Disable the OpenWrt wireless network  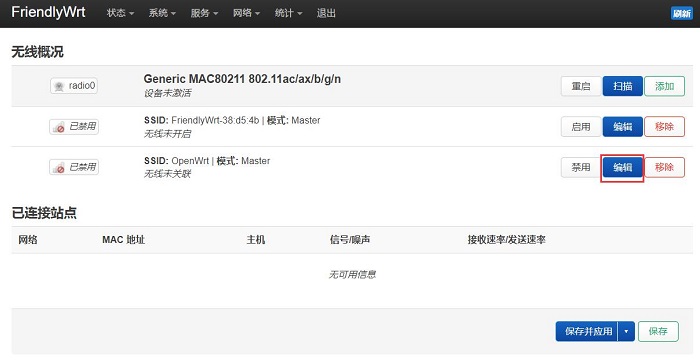tap(581, 167)
